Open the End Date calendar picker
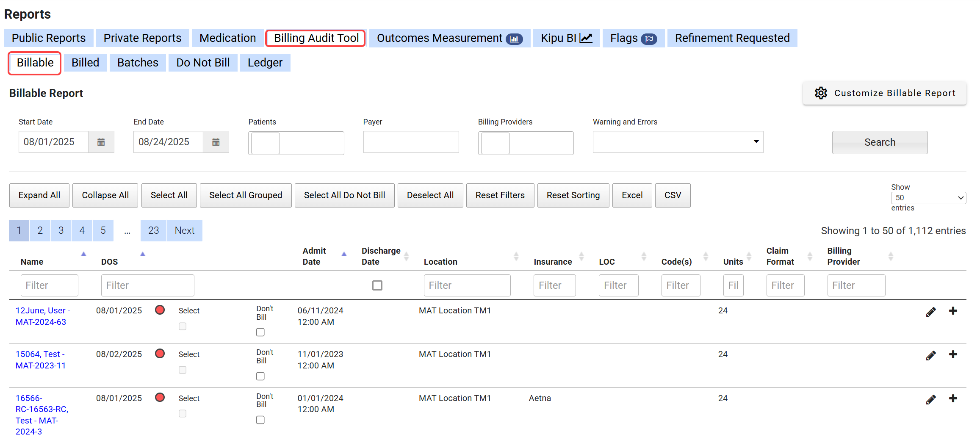This screenshot has height=440, width=980. (x=216, y=142)
